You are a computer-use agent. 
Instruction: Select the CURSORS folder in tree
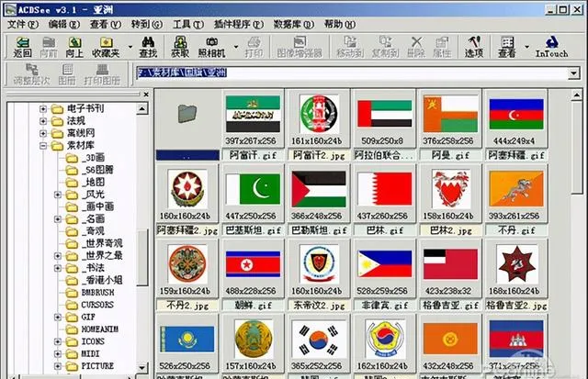[97, 305]
